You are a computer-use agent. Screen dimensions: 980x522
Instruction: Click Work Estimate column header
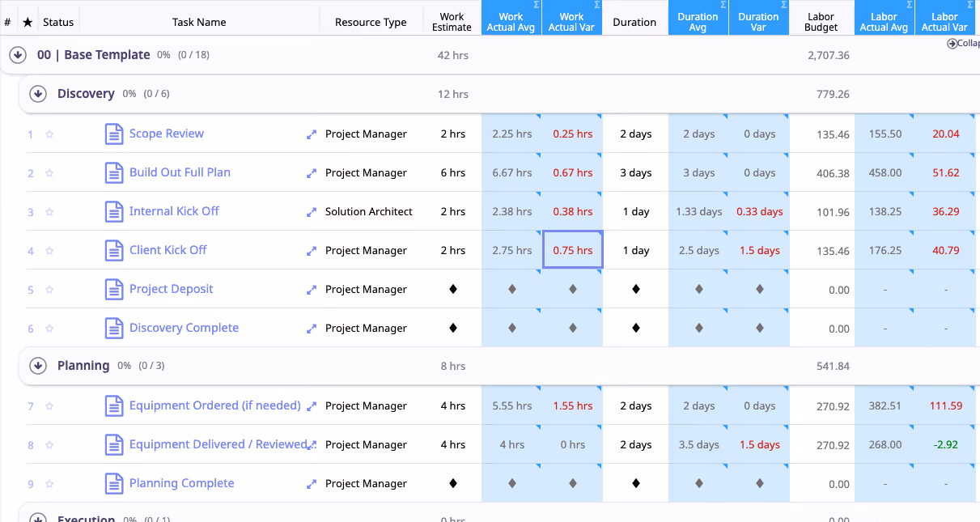[x=452, y=22]
